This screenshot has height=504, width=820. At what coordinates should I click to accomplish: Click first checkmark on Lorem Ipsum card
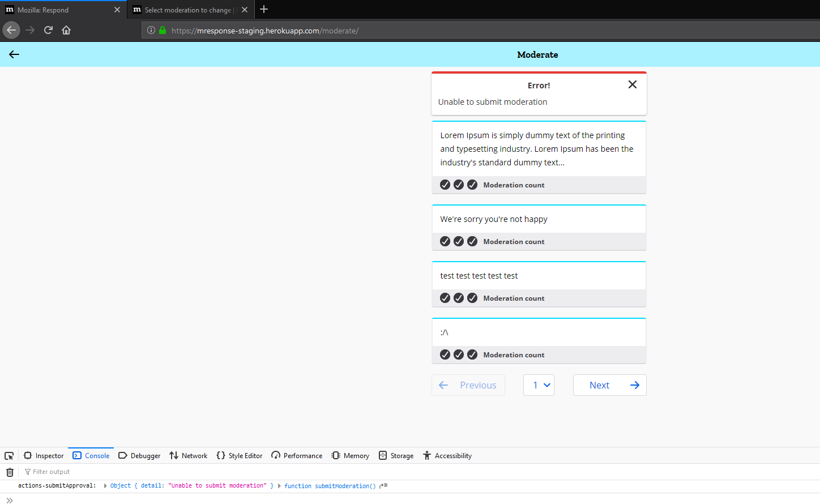(445, 185)
